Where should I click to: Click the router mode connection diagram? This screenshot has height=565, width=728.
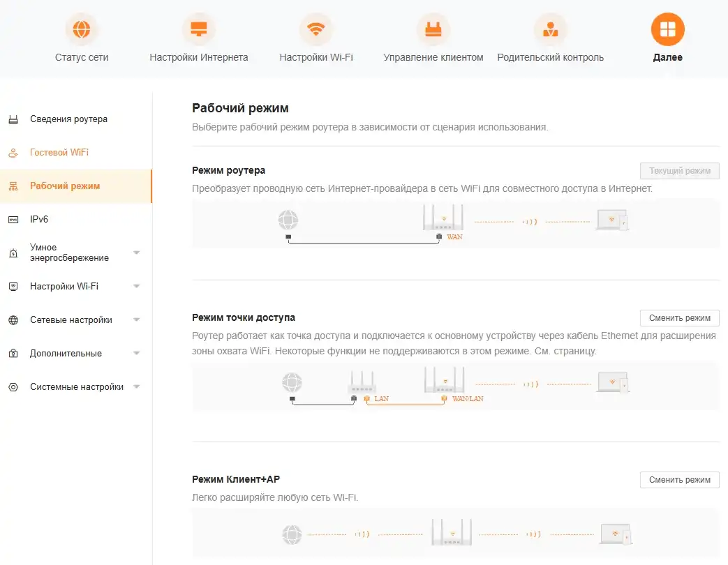456,223
